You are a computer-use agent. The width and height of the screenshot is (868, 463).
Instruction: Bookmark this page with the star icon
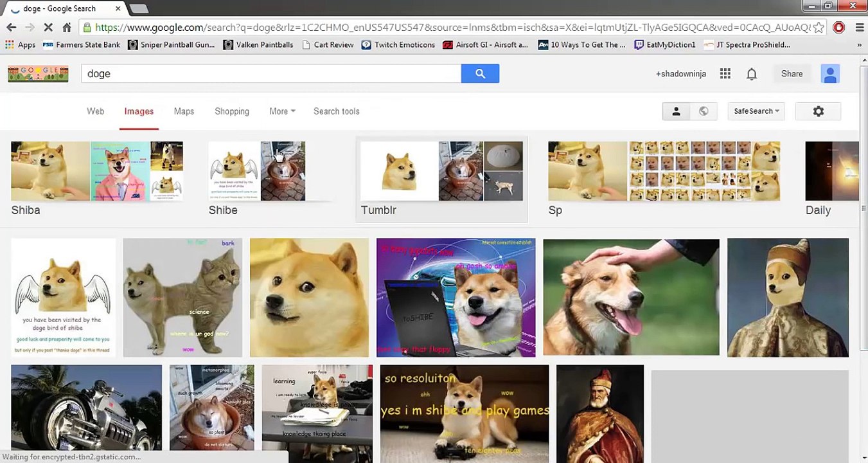[819, 28]
